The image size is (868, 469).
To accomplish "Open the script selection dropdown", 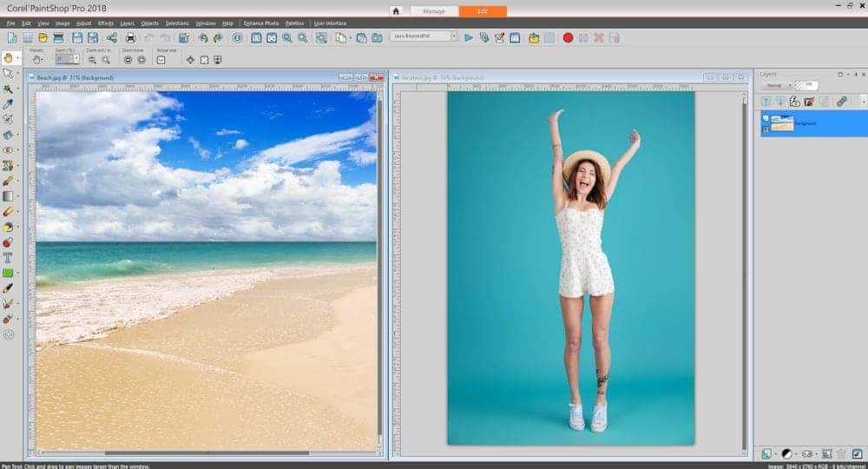I will pyautogui.click(x=452, y=36).
